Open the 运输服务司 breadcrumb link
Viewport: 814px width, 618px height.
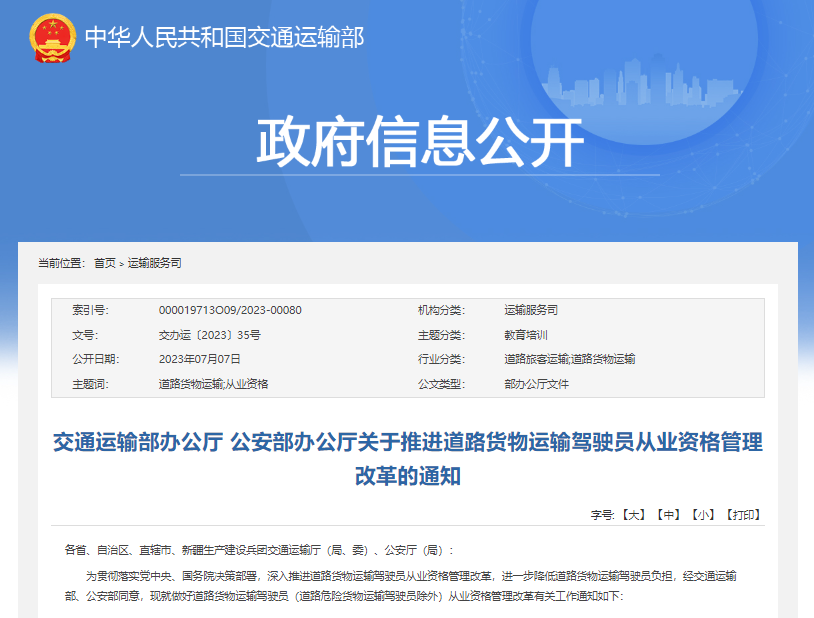155,263
